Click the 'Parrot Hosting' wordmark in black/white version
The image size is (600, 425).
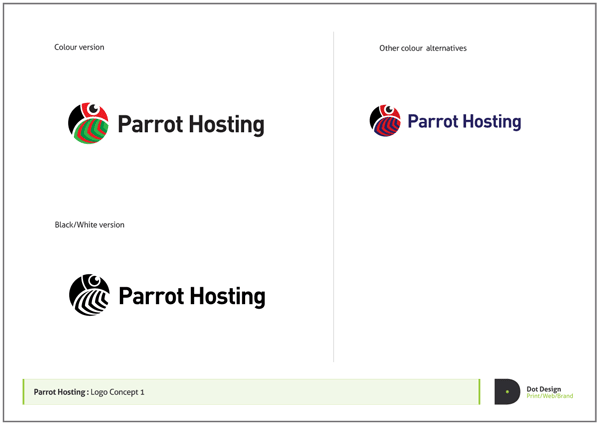pos(192,296)
